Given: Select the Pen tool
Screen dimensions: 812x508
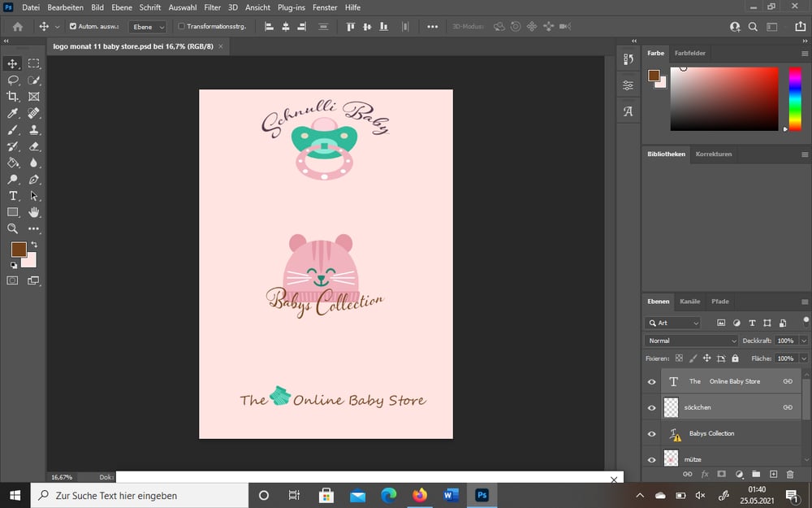Looking at the screenshot, I should coord(33,180).
